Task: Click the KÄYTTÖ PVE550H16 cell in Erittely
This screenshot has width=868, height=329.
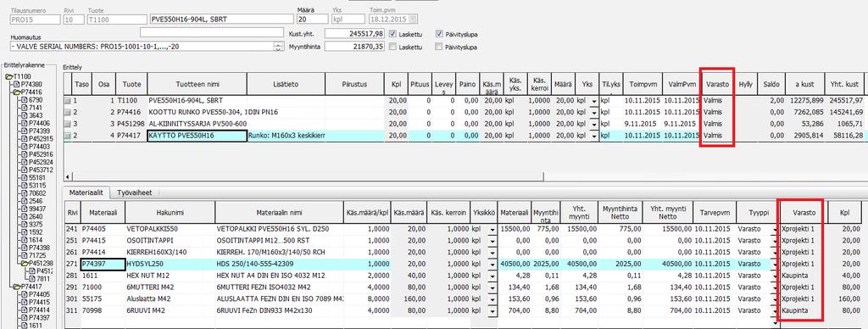Action: (x=197, y=136)
